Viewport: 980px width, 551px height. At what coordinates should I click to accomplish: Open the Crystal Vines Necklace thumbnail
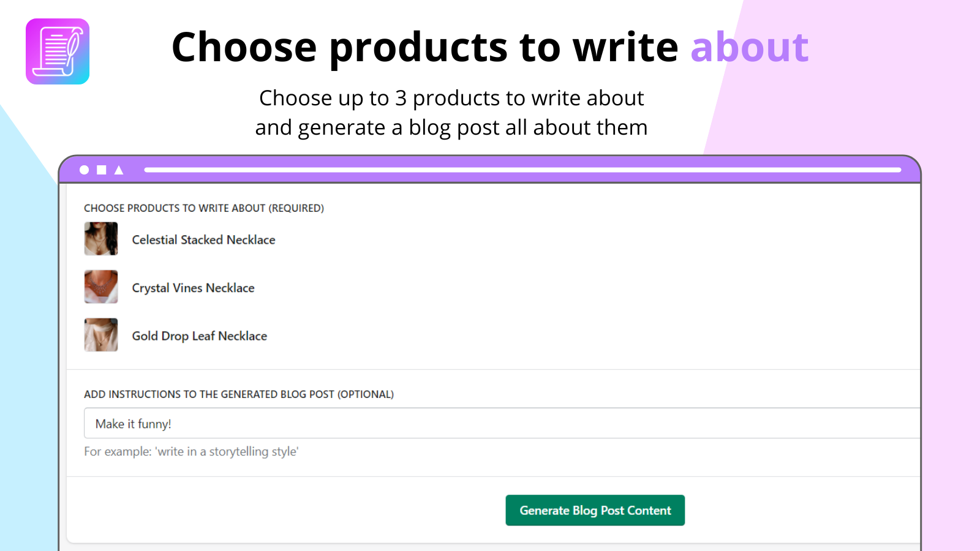coord(100,287)
